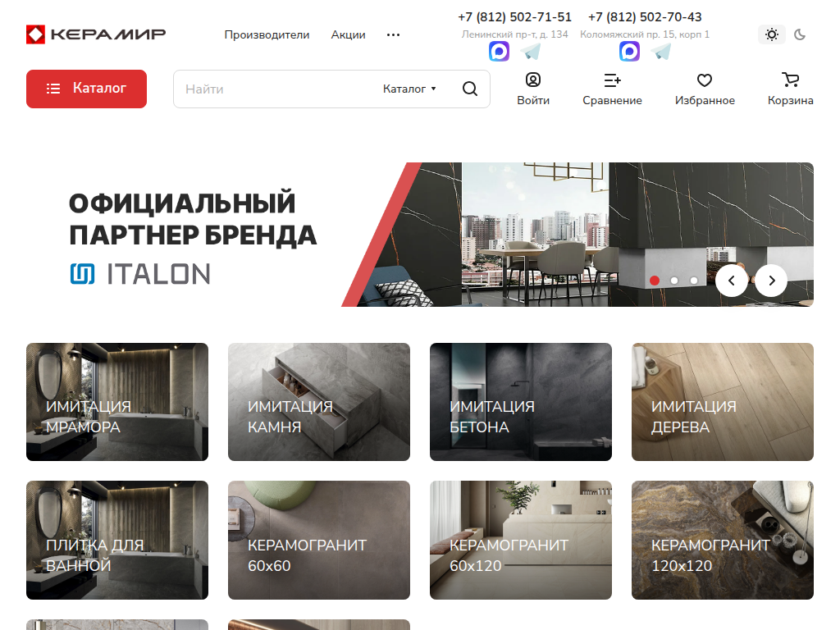Viewport: 840px width, 630px height.
Task: Open Имитация дерева category card
Action: pos(723,402)
